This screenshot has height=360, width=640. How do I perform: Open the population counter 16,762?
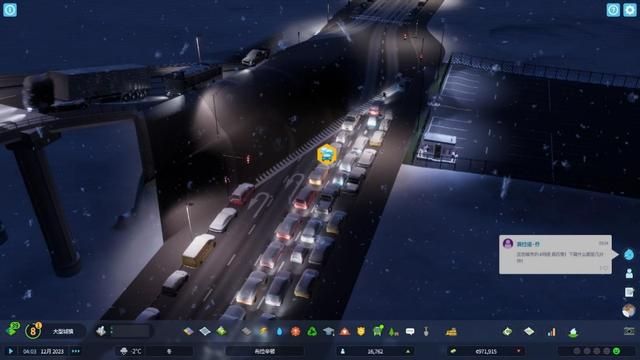[375, 351]
